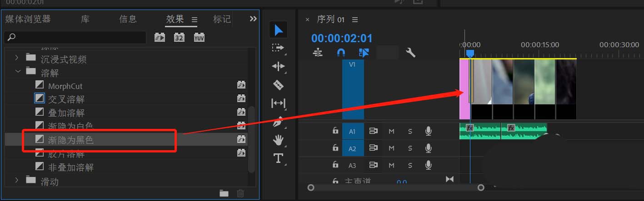Screen dimensions: 644x201
Task: Open the 信息 panel tab
Action: pyautogui.click(x=128, y=19)
